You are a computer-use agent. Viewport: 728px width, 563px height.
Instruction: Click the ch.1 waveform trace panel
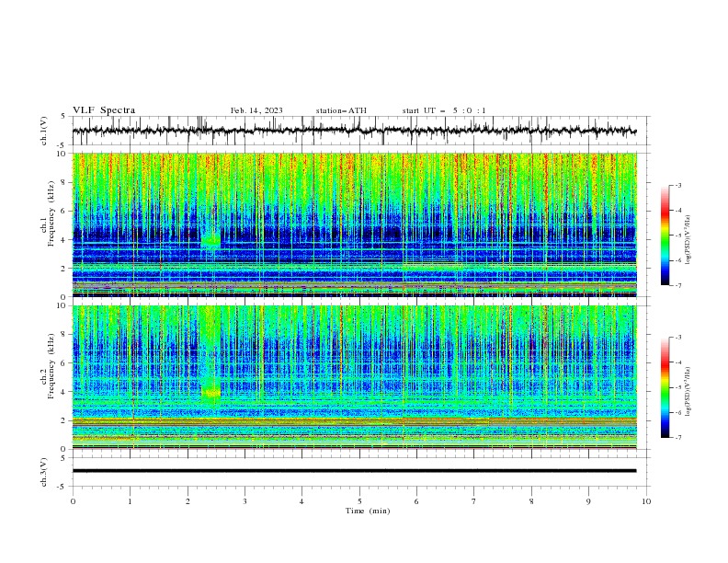(360, 131)
